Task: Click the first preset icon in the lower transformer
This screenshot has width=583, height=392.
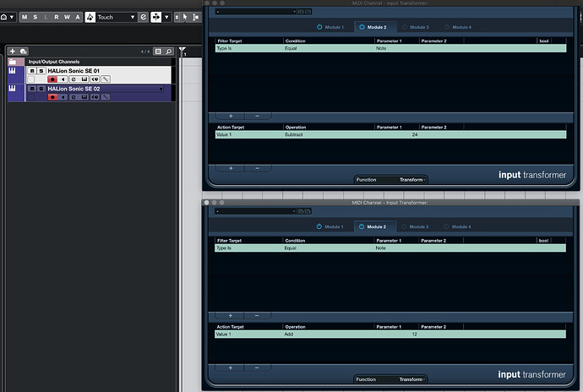Action: pos(301,211)
